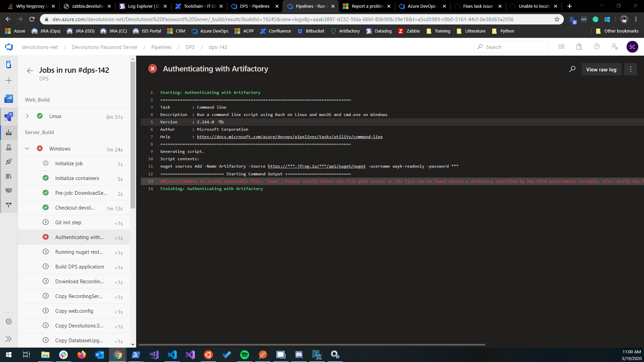Open the docs.microsoft.com command-line help link
The image size is (644, 362).
289,137
